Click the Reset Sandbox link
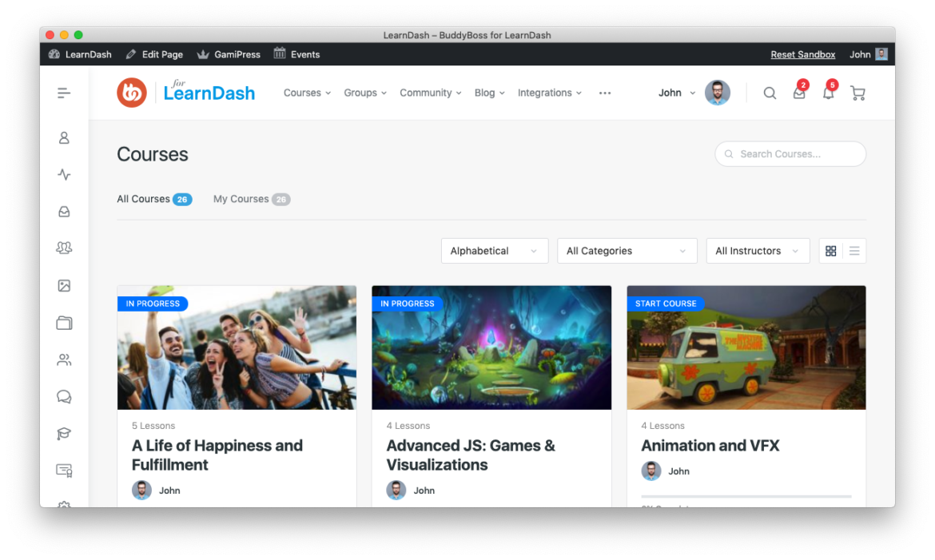The image size is (935, 560). 802,54
